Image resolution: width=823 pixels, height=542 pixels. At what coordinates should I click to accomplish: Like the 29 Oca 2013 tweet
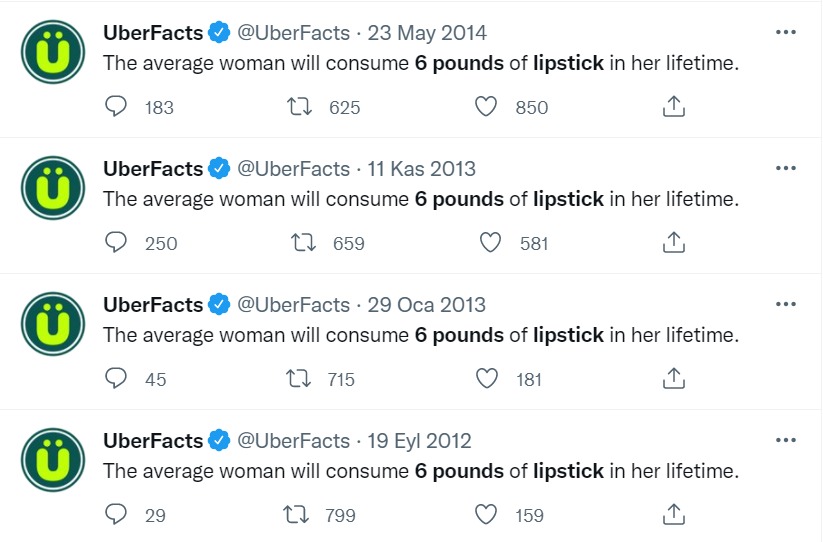point(487,379)
